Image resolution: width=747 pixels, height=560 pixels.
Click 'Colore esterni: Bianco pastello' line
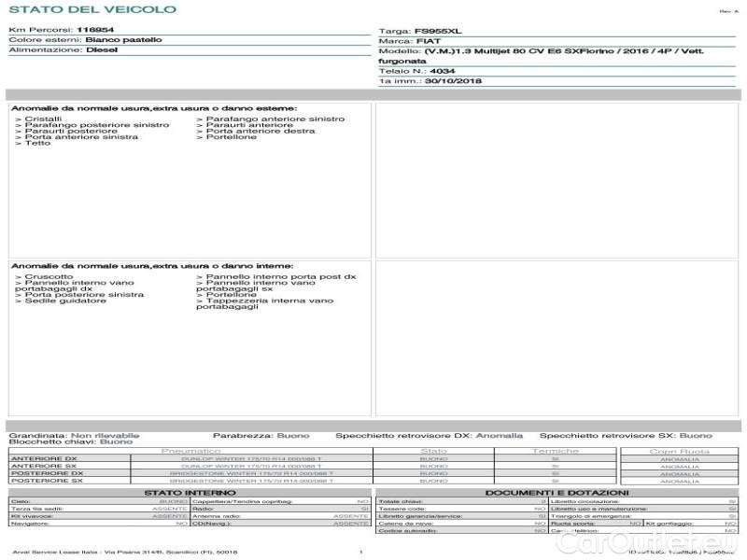click(85, 40)
